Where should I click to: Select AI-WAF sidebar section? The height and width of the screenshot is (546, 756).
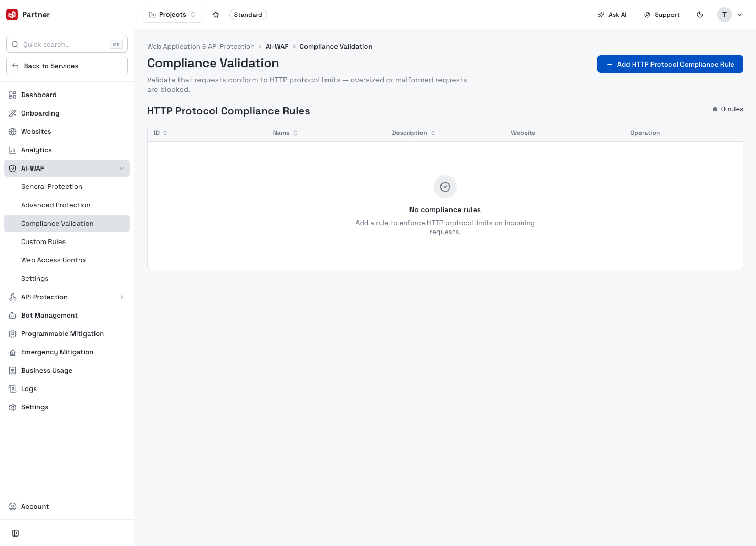(67, 169)
